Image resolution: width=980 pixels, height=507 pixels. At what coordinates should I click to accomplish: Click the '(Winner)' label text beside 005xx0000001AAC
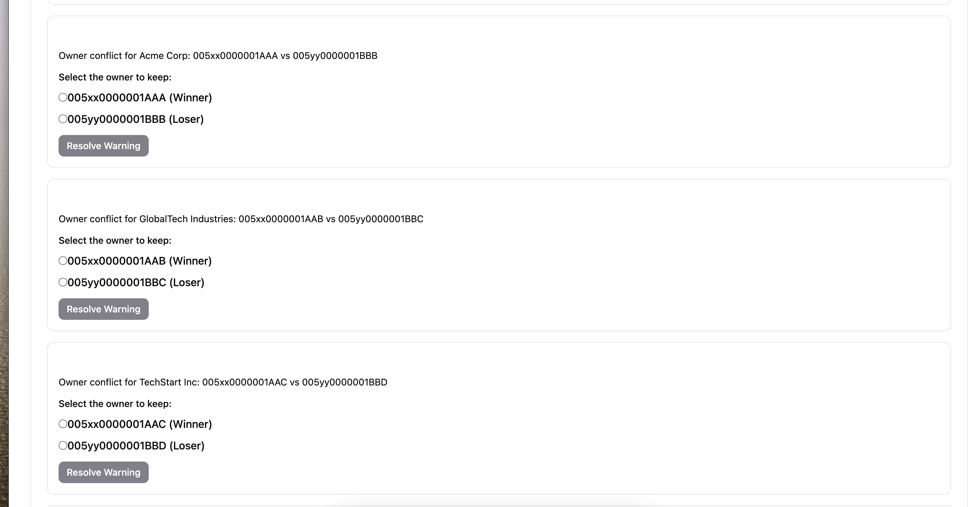point(190,425)
